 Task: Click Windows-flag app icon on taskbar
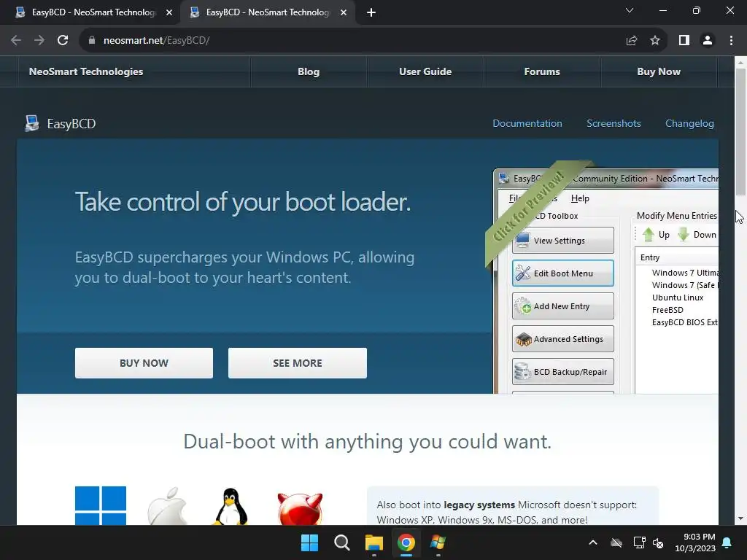(438, 542)
